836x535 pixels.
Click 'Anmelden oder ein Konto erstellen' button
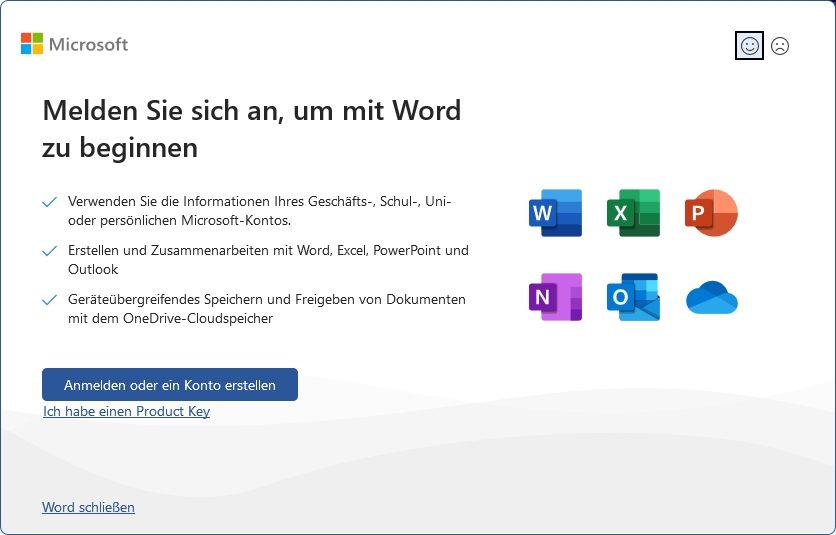[170, 385]
